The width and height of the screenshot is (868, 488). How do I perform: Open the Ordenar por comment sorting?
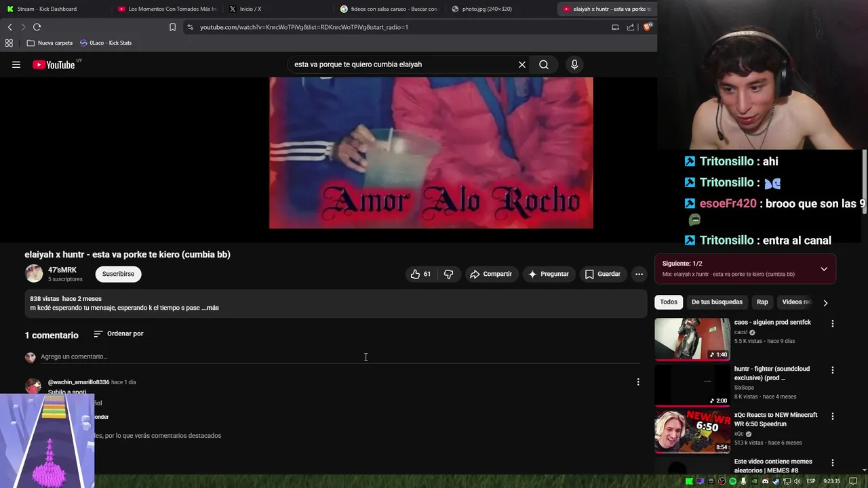coord(119,333)
